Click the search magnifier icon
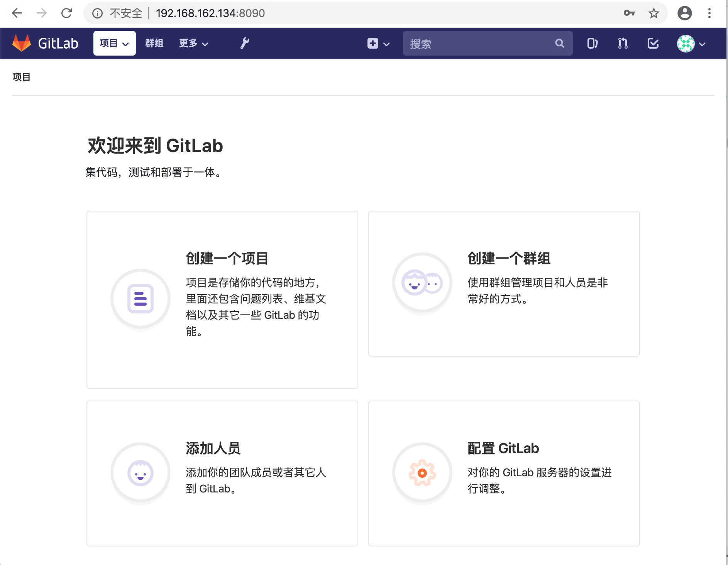Image resolution: width=728 pixels, height=565 pixels. click(560, 43)
